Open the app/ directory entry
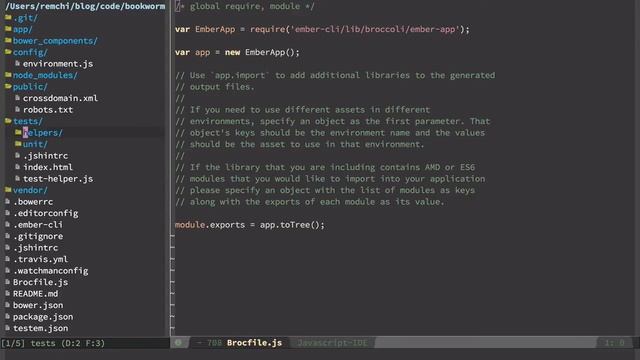This screenshot has height=360, width=640. 22,29
